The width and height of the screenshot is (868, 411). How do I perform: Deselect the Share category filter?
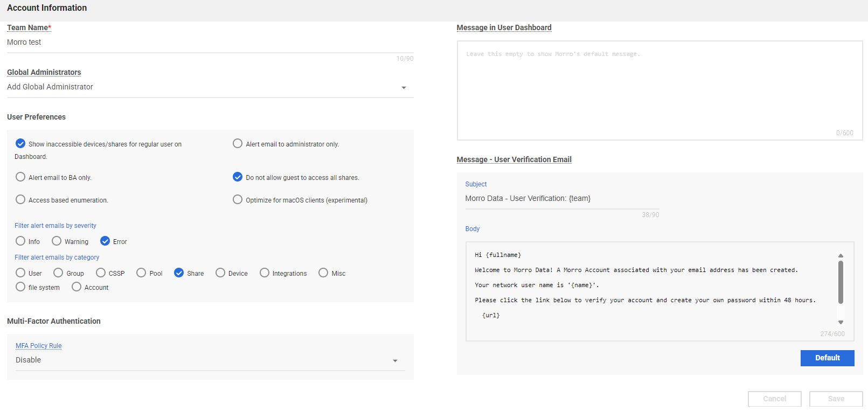(x=179, y=273)
